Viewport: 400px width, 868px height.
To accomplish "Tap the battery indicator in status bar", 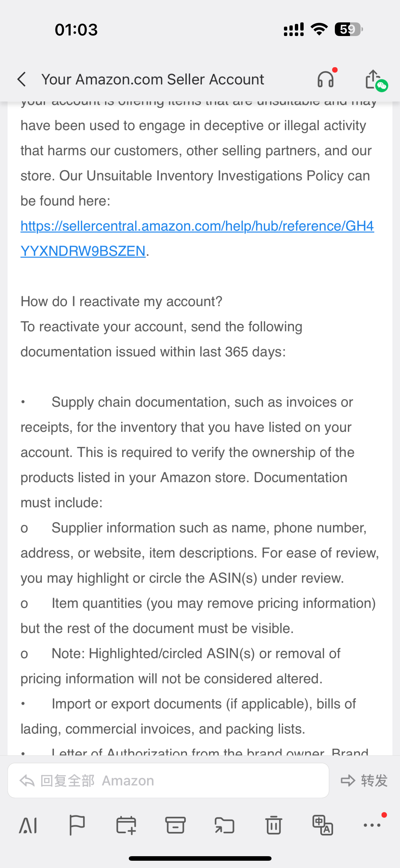I will 349,29.
